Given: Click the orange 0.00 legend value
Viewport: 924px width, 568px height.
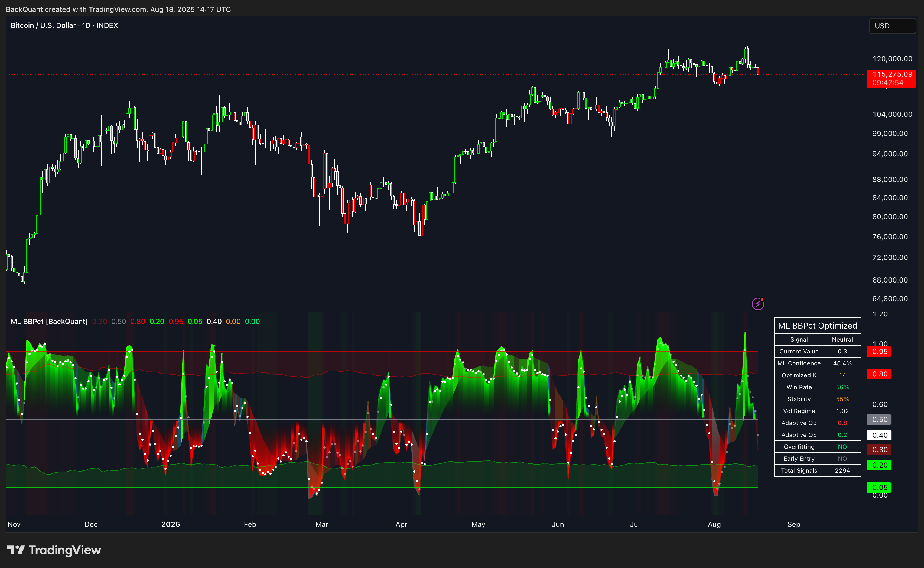Looking at the screenshot, I should coord(233,322).
